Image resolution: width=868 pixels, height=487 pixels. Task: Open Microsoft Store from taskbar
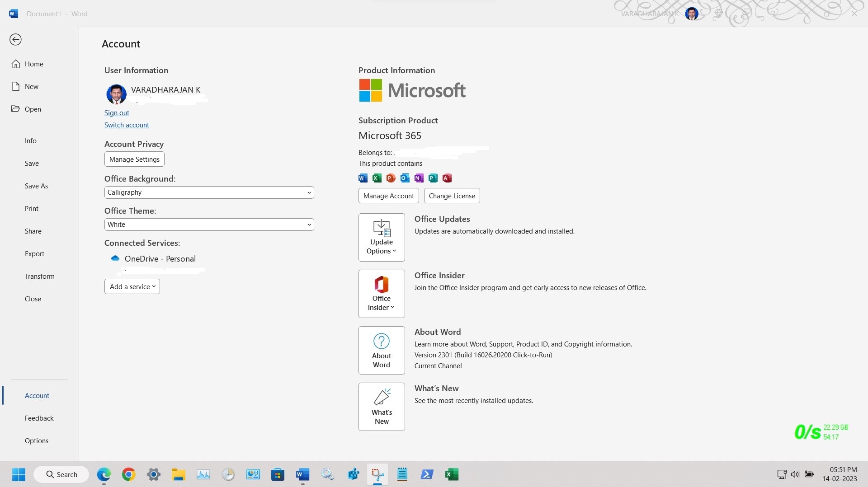278,474
